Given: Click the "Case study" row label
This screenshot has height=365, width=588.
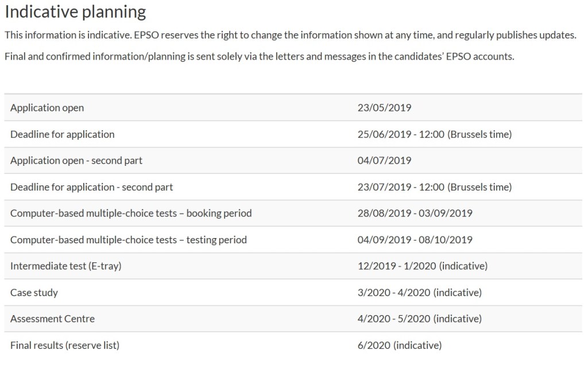Looking at the screenshot, I should [34, 293].
